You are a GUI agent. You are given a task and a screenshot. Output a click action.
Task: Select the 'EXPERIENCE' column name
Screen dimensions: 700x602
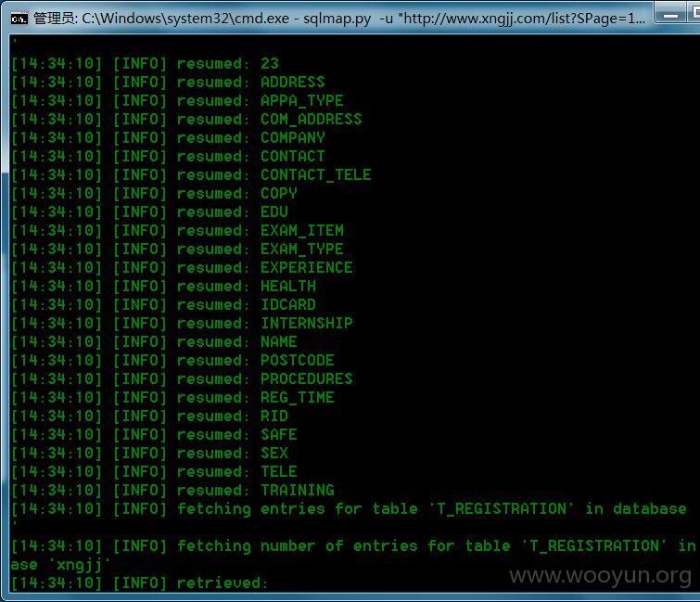coord(307,267)
